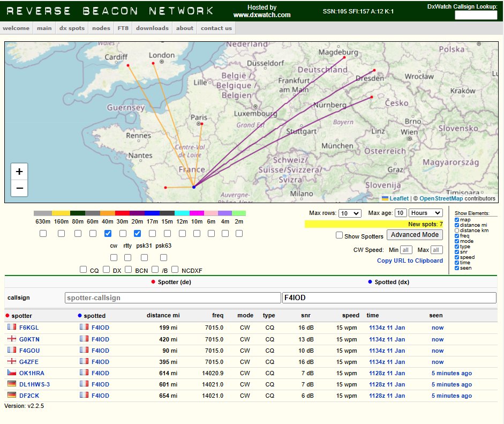Screen dimensions: 504x424
Task: Click the spotted callsign field containing F4IOD
Action: 389,297
